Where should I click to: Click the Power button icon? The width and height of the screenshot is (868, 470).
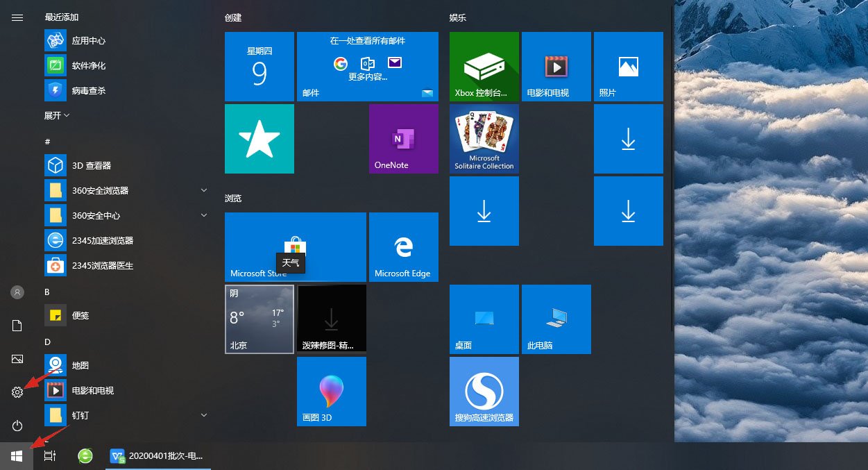[17, 426]
